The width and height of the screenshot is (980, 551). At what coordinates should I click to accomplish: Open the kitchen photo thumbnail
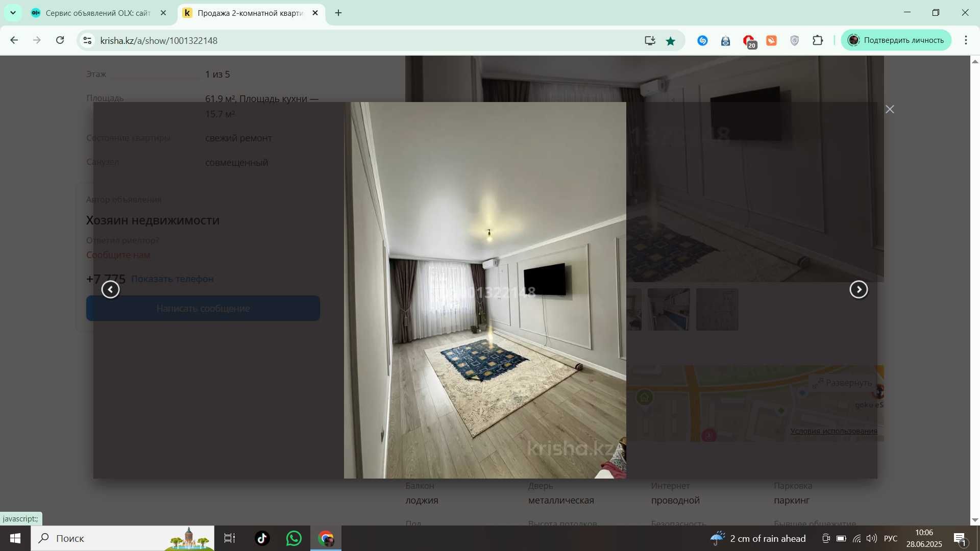point(669,309)
